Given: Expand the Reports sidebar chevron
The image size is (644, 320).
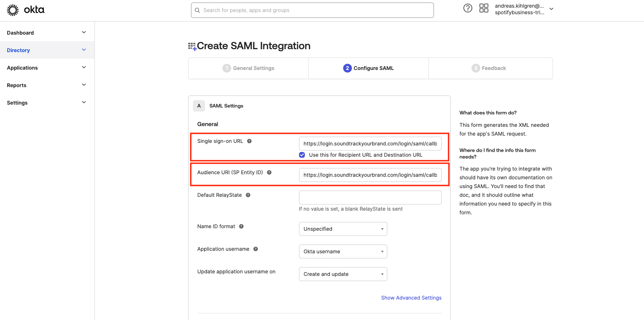Looking at the screenshot, I should pyautogui.click(x=84, y=85).
